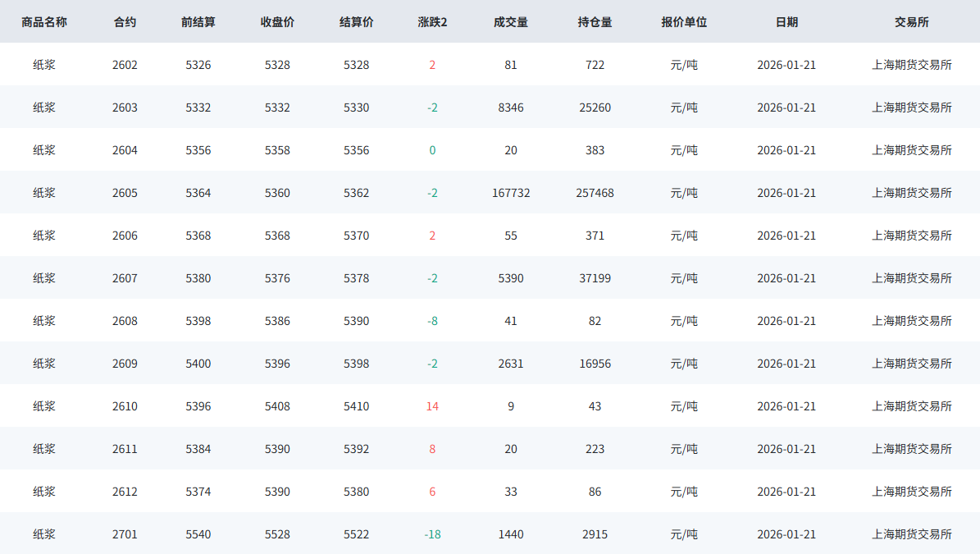Click the 涨跌2 column header

click(432, 22)
